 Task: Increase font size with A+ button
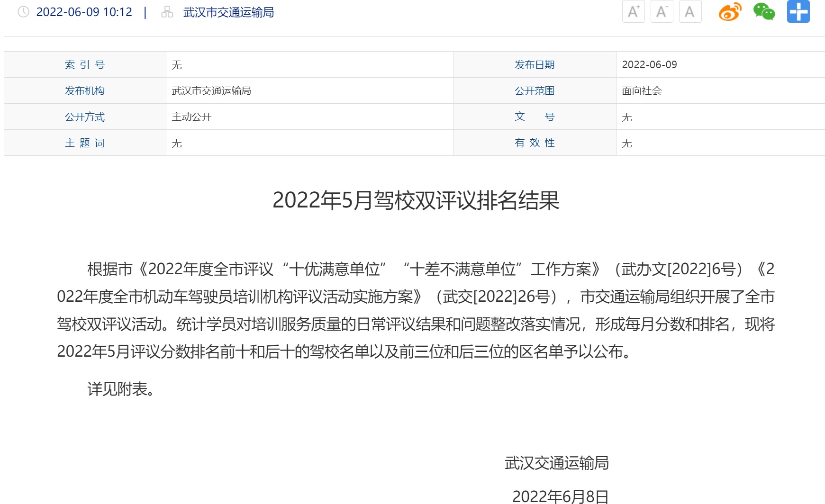pyautogui.click(x=633, y=11)
